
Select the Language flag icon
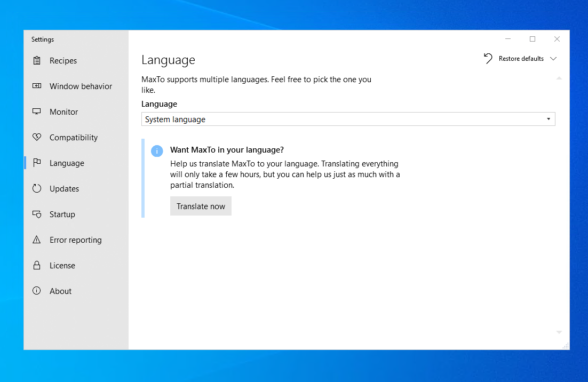click(36, 163)
